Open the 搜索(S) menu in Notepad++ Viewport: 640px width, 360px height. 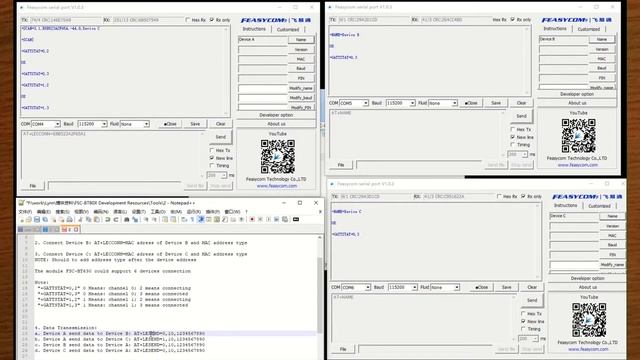62,212
